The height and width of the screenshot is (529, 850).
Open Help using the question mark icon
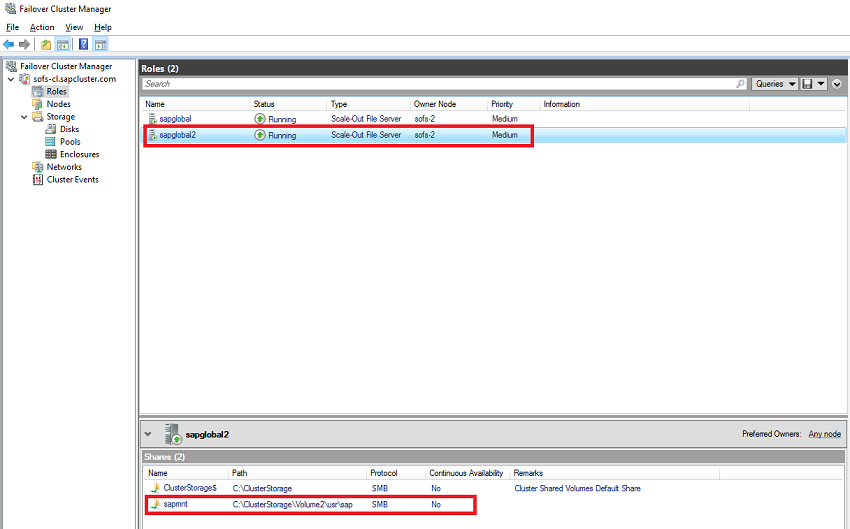(x=83, y=44)
